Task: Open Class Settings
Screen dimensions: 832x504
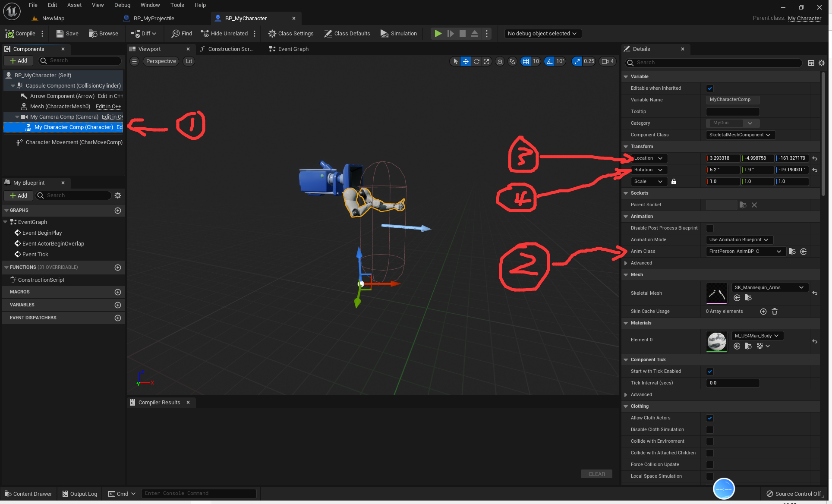Action: pos(291,33)
